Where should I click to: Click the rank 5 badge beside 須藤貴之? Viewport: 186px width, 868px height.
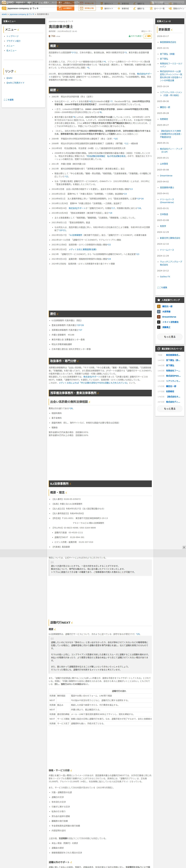click(159, 327)
